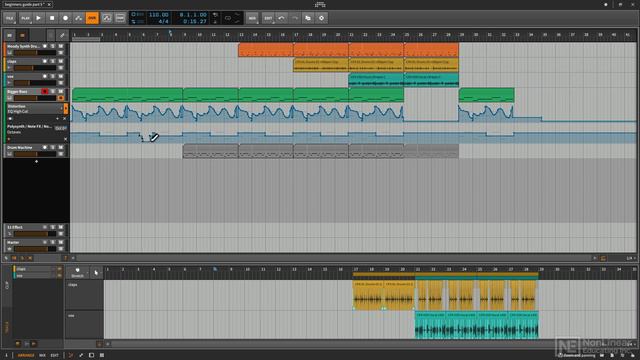Viewport: 640px width, 360px height.
Task: Open the Stretch mode dropdown in editor
Action: click(x=78, y=273)
